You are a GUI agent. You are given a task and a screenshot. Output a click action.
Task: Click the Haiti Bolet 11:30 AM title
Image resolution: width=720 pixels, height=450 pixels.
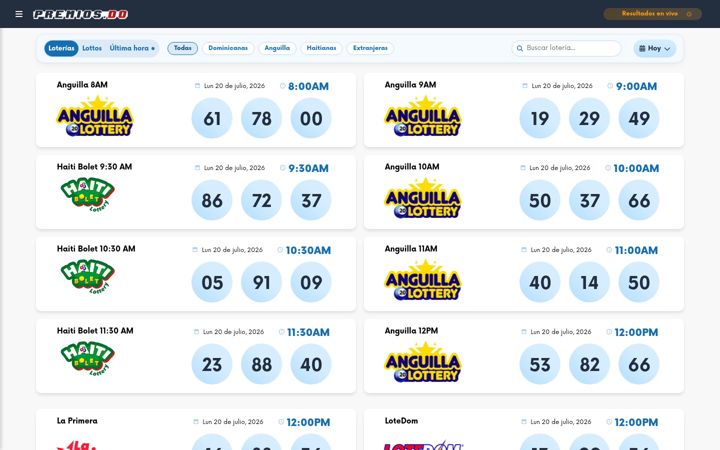(x=95, y=331)
